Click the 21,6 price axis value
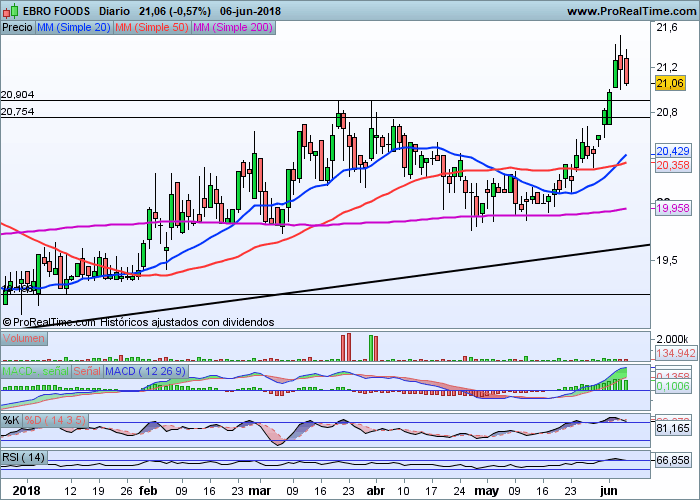Screen dimensions: 700x500 [667, 28]
